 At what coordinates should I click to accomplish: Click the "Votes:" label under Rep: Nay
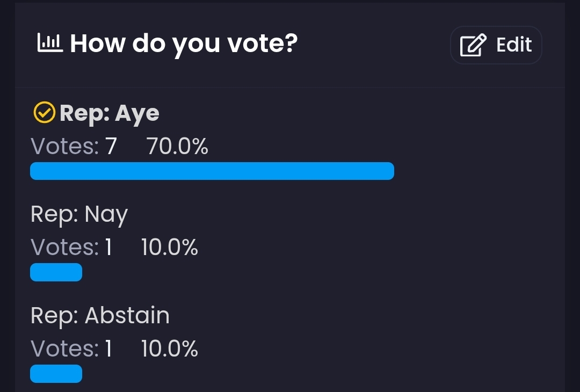click(x=65, y=248)
